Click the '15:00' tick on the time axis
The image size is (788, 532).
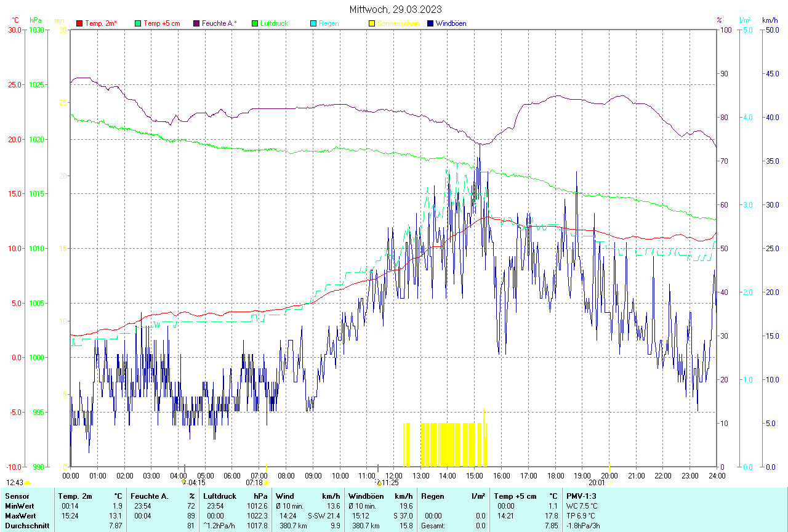click(x=475, y=475)
